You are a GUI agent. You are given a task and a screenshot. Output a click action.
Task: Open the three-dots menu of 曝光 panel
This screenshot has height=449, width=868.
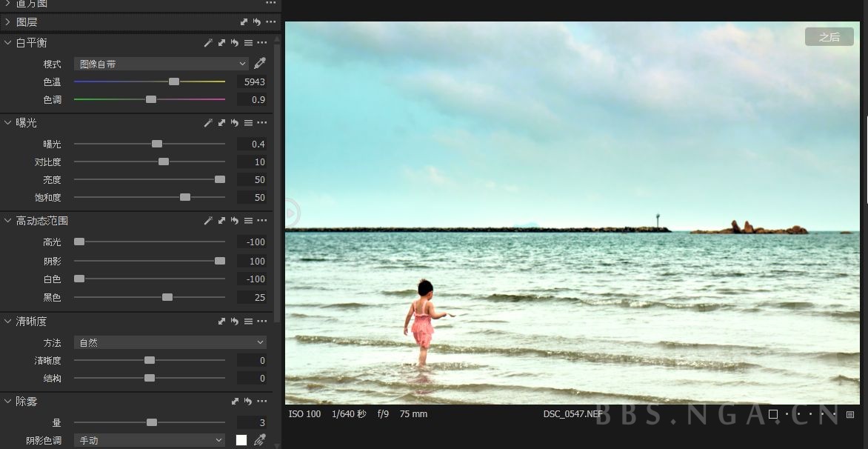[x=262, y=123]
